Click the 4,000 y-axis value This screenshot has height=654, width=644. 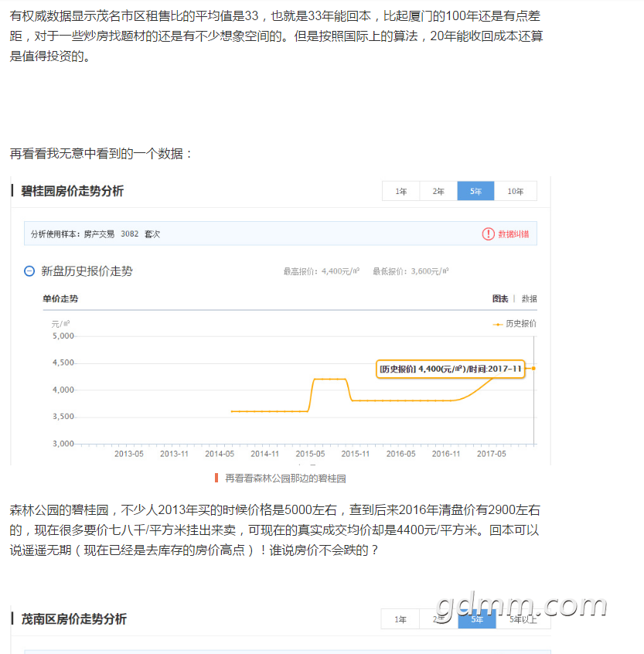click(x=63, y=390)
